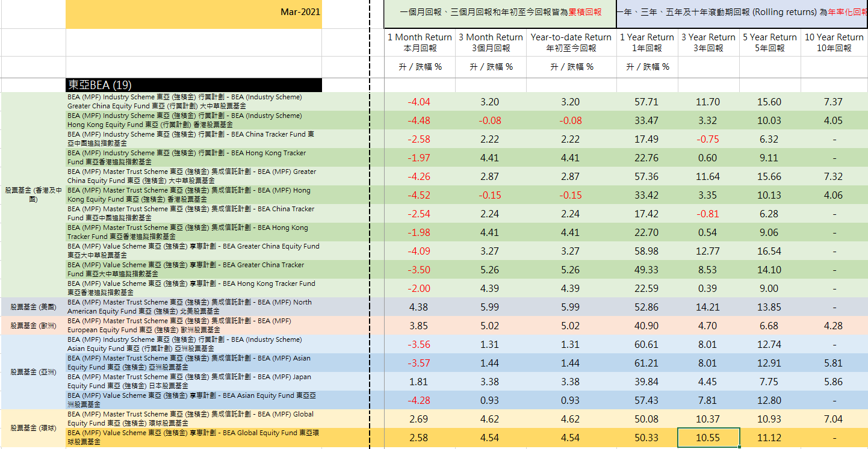
Task: Click the Master Trust Hong Kong Equity Fund name
Action: (x=194, y=195)
